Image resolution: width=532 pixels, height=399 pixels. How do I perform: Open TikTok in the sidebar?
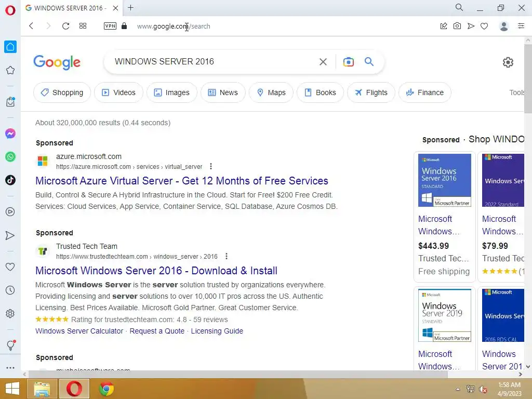pyautogui.click(x=10, y=180)
